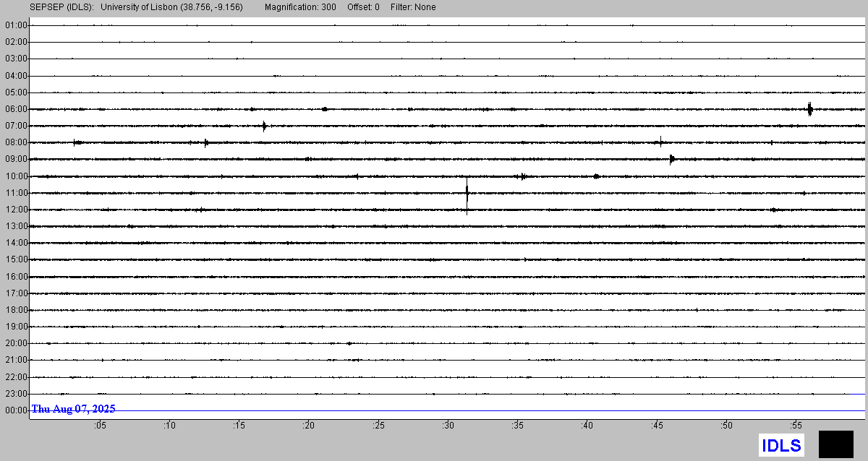Click the 01:00 hour label
The width and height of the screenshot is (868, 461).
[x=15, y=25]
